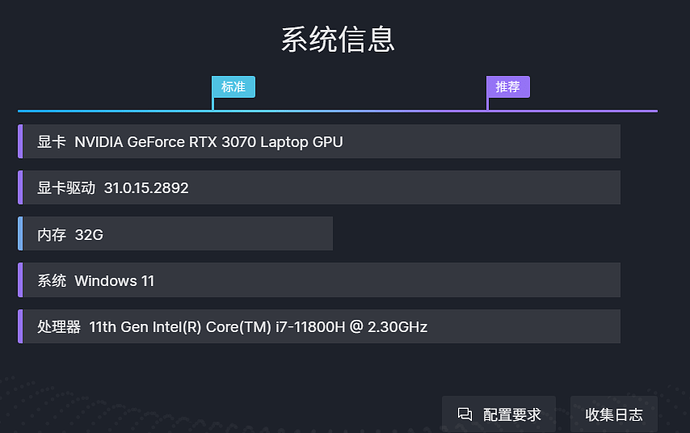
Task: Click the 32G memory value
Action: tap(89, 235)
